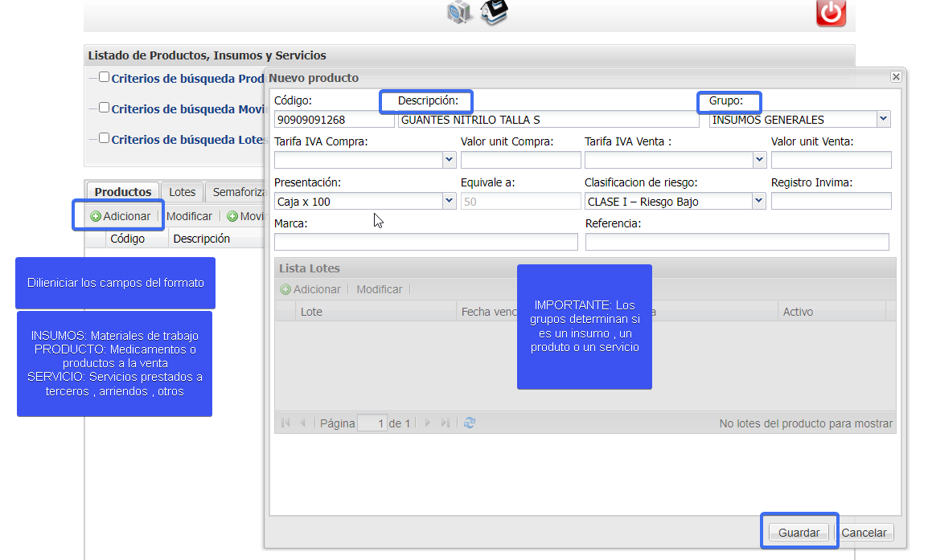Click the Registro Invima input field
This screenshot has height=560, width=928.
point(831,201)
